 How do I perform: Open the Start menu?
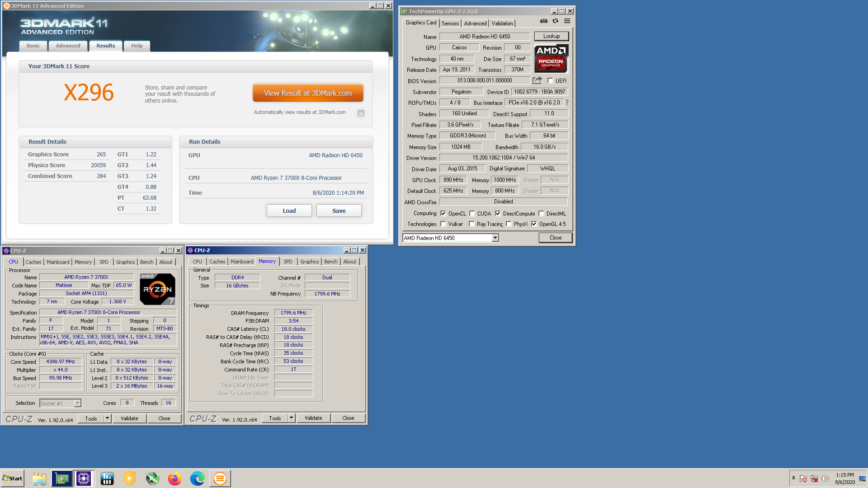point(12,479)
